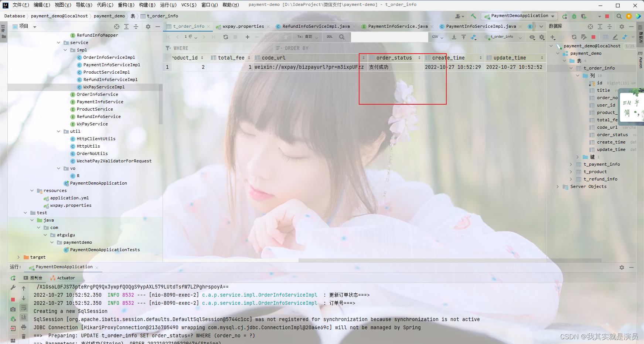Open the 重构(R) menu
The image size is (644, 344).
coord(126,5)
